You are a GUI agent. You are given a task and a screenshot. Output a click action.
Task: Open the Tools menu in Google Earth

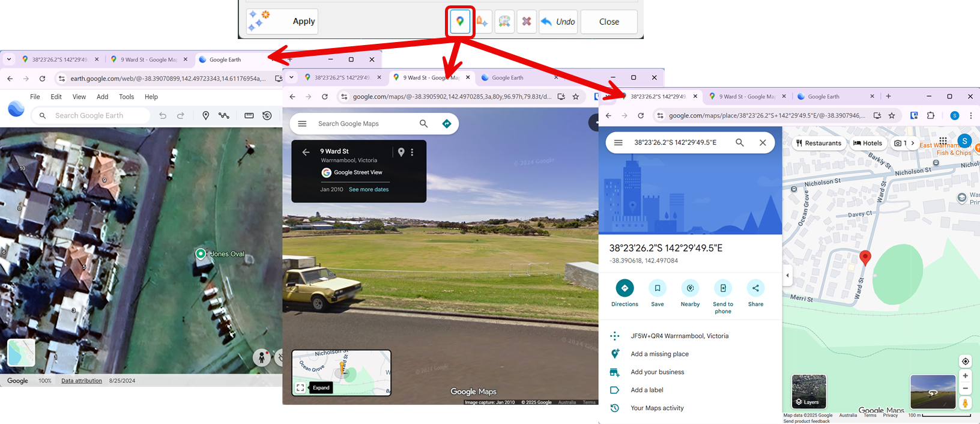point(126,97)
